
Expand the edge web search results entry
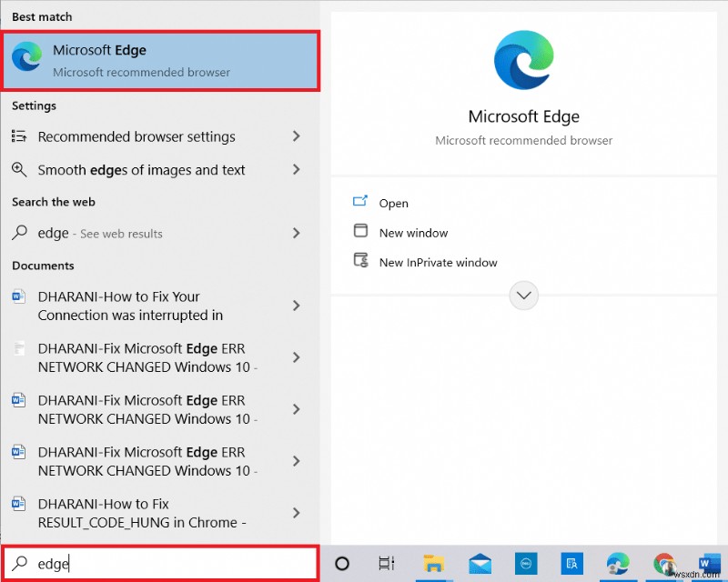tap(297, 233)
